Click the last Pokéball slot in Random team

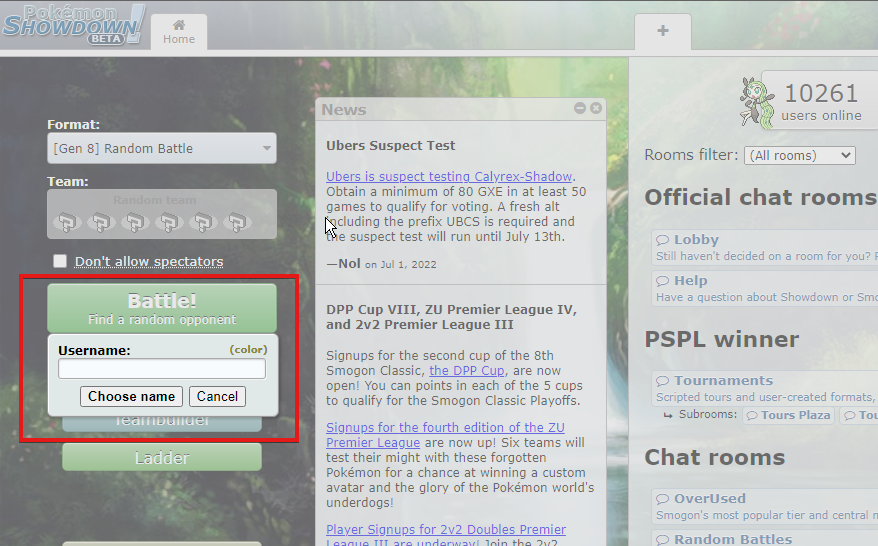(237, 222)
